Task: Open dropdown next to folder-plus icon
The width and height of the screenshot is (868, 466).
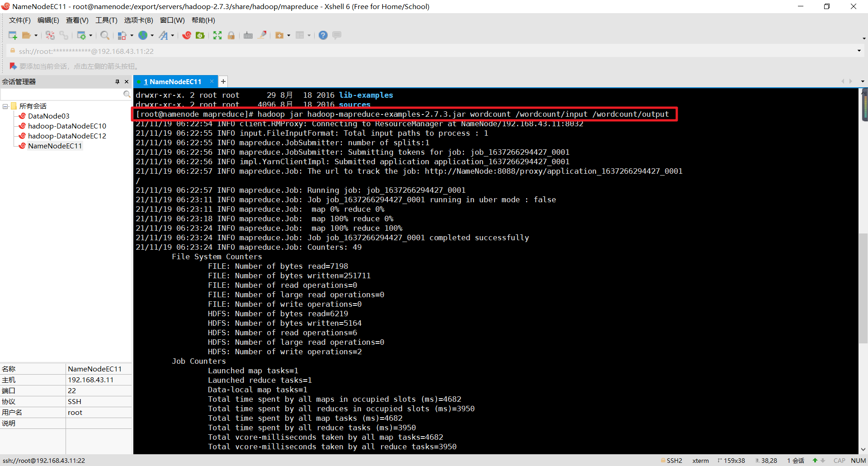Action: tap(289, 35)
